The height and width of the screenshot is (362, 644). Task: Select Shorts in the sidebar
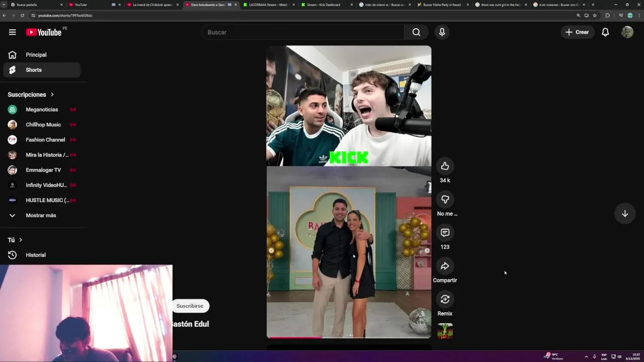tap(42, 70)
